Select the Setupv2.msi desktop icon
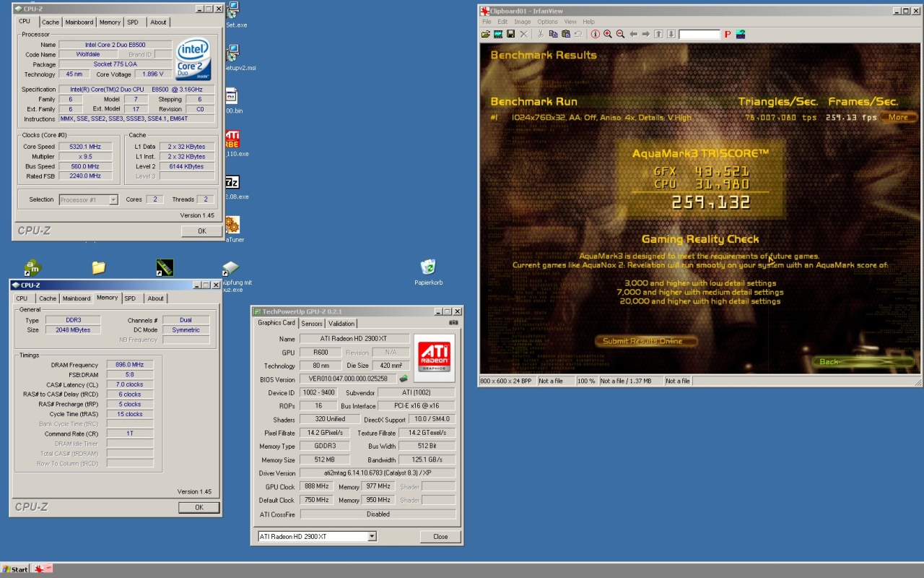Image resolution: width=924 pixels, height=578 pixels. tap(232, 54)
